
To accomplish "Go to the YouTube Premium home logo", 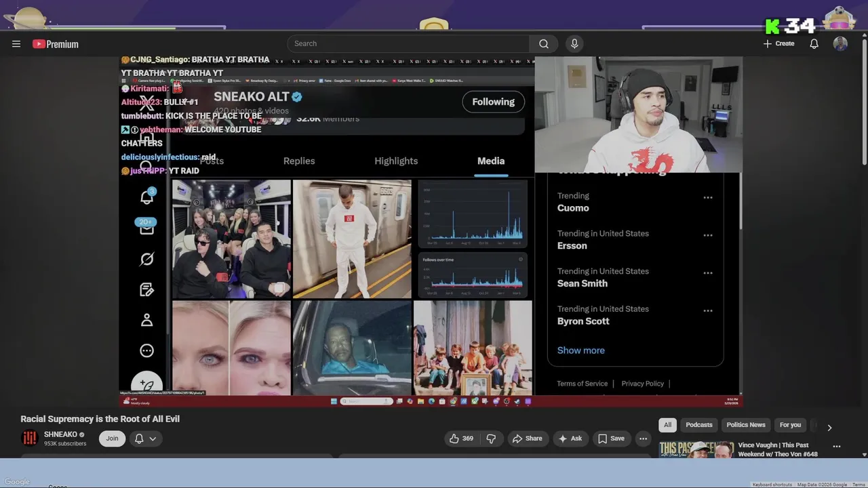I will click(56, 44).
